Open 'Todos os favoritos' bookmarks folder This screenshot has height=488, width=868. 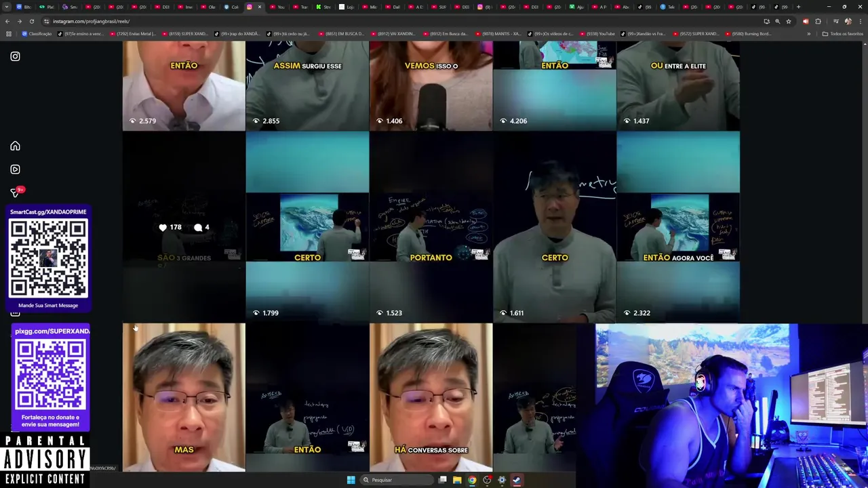842,34
